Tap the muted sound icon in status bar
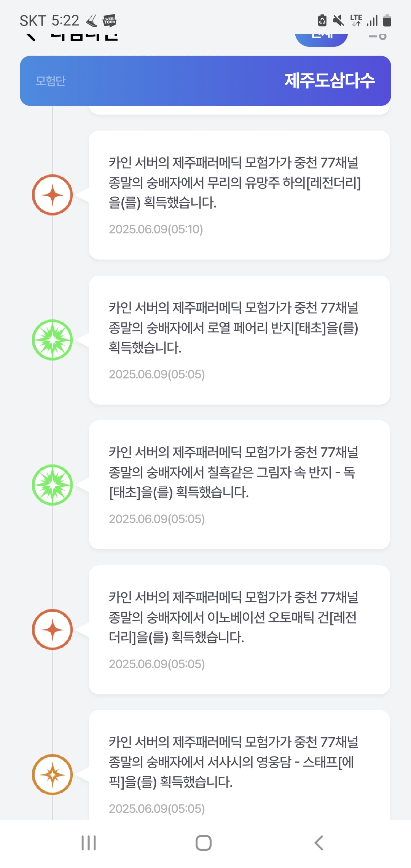 338,21
